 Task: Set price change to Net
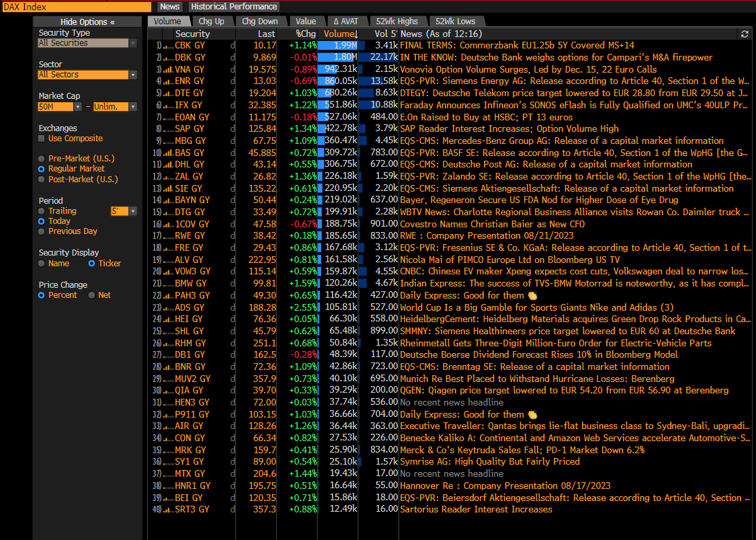91,295
